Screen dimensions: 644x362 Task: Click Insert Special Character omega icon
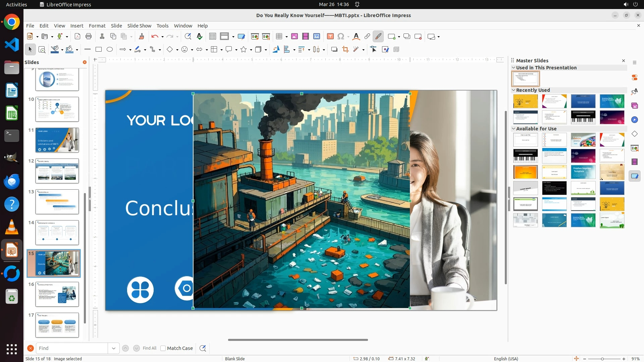tap(341, 37)
